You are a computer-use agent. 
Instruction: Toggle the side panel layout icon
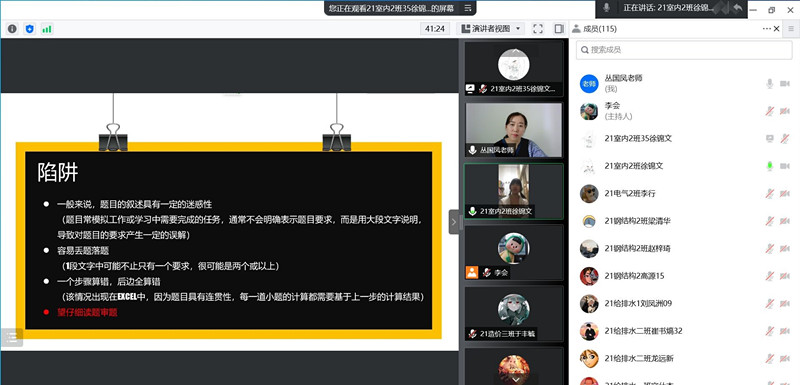click(559, 29)
